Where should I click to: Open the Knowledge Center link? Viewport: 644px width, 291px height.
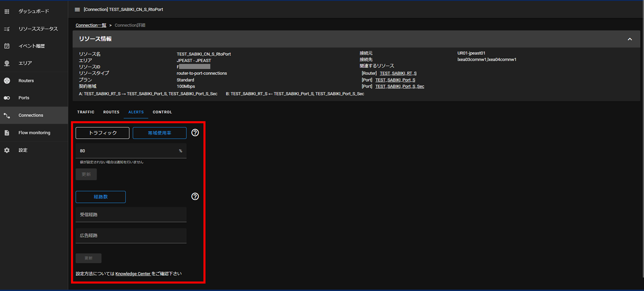click(x=133, y=274)
